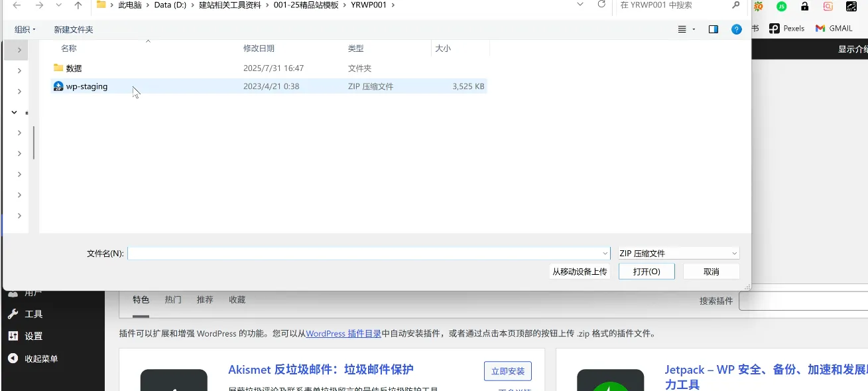Open the view options dropdown arrow
The image size is (868, 391).
pos(694,29)
